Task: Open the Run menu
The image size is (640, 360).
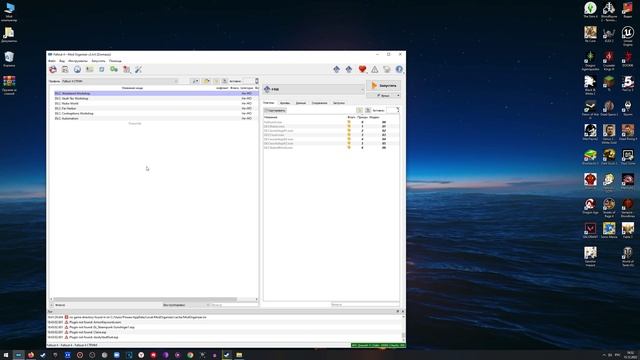Action: click(x=98, y=61)
